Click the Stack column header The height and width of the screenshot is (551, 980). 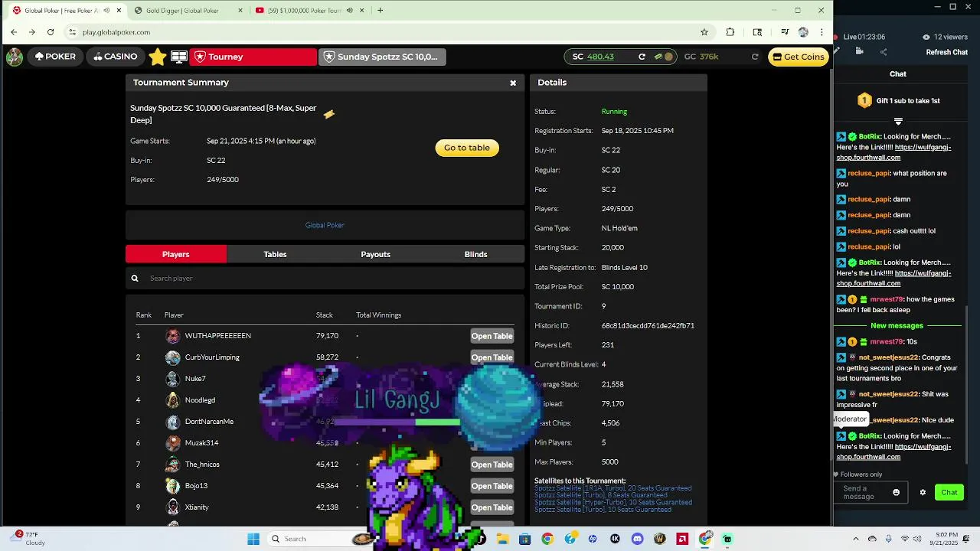click(325, 315)
